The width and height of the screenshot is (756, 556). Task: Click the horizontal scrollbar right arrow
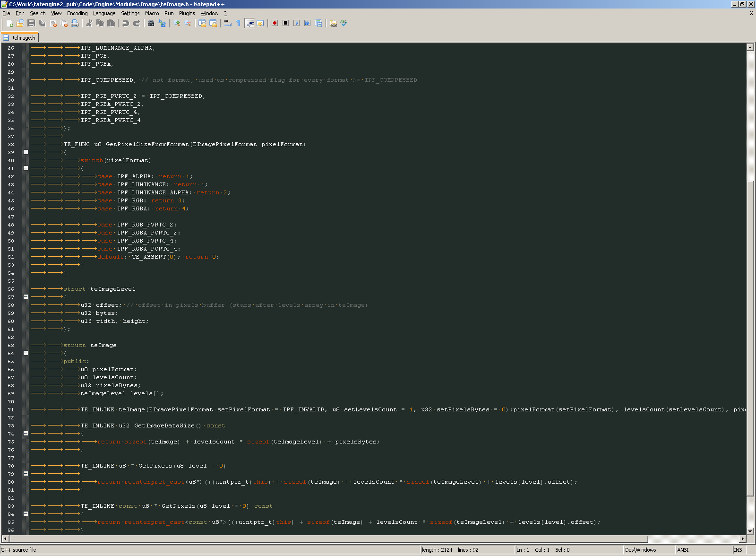[742, 539]
